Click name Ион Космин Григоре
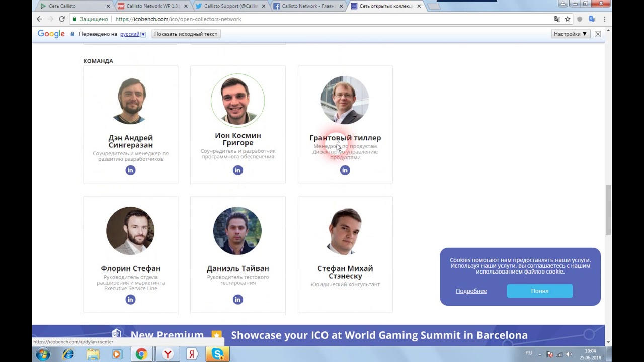 (x=238, y=139)
